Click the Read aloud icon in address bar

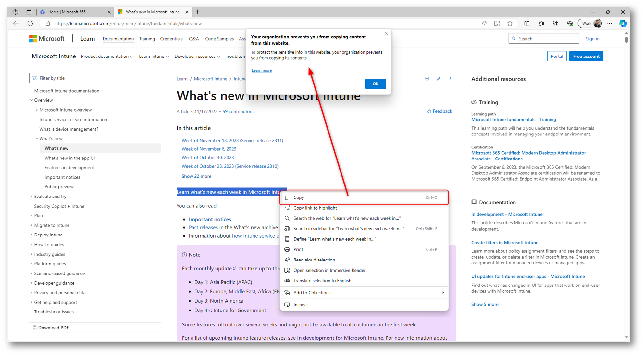pos(484,23)
